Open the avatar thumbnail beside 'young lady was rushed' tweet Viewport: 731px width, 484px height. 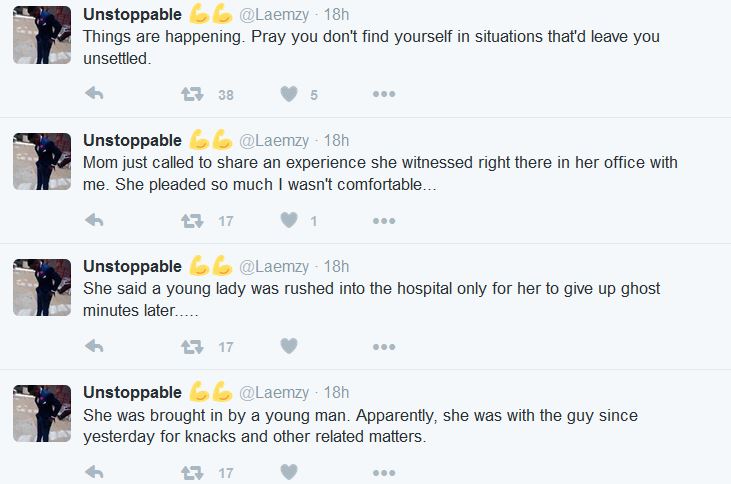pyautogui.click(x=42, y=288)
